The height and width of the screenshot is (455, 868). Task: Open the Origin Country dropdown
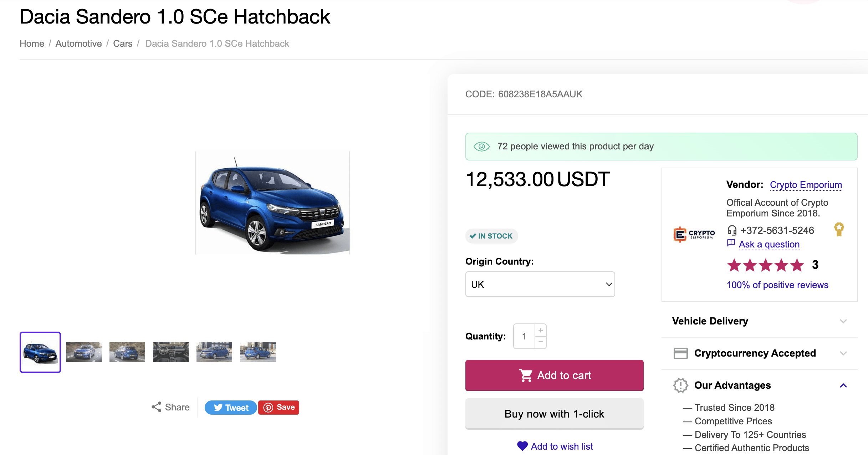tap(540, 284)
